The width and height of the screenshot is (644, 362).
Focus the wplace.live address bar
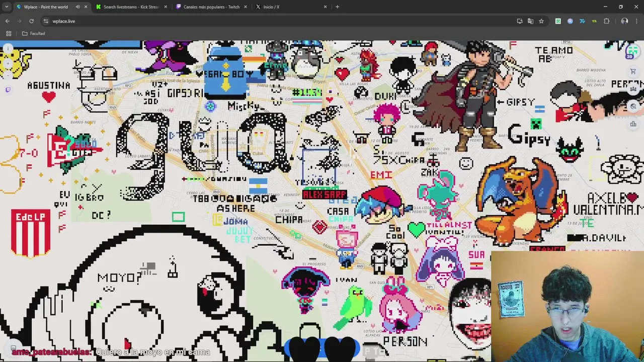[x=282, y=21]
